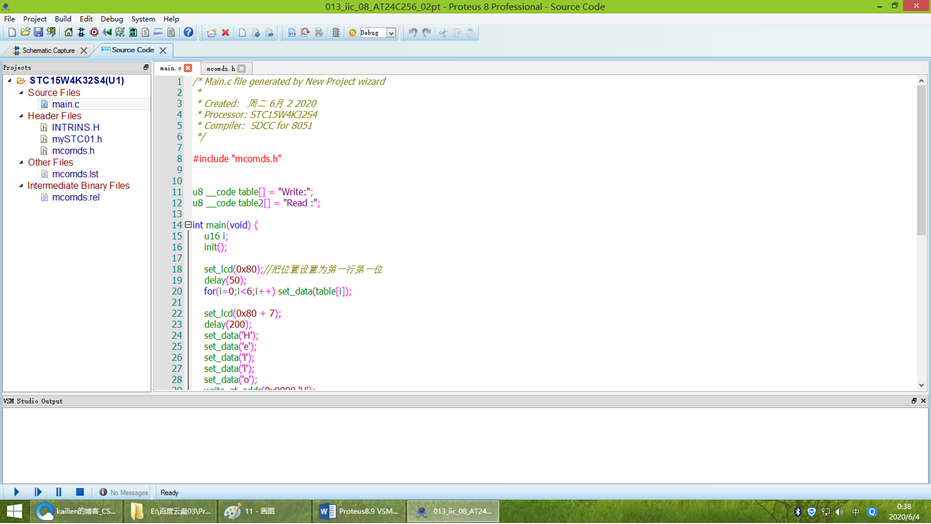Collapse Intermediate Binary Files tree node

pyautogui.click(x=21, y=185)
